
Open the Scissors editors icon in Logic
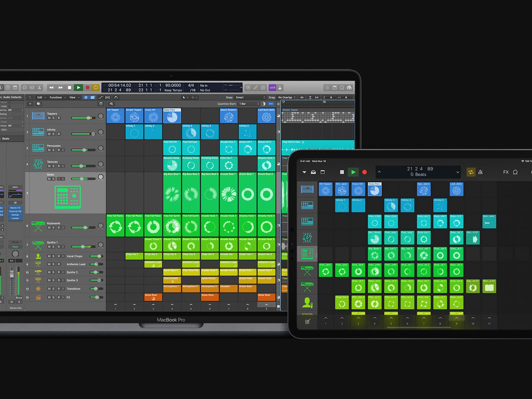[x=39, y=87]
